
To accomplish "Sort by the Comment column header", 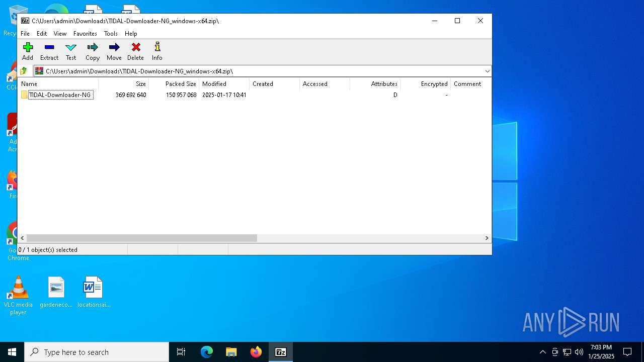I will point(470,84).
